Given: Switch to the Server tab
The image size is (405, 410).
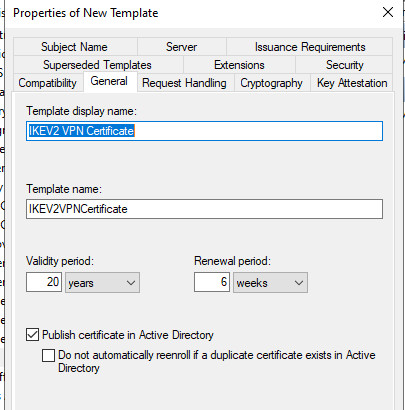Looking at the screenshot, I should 182,47.
